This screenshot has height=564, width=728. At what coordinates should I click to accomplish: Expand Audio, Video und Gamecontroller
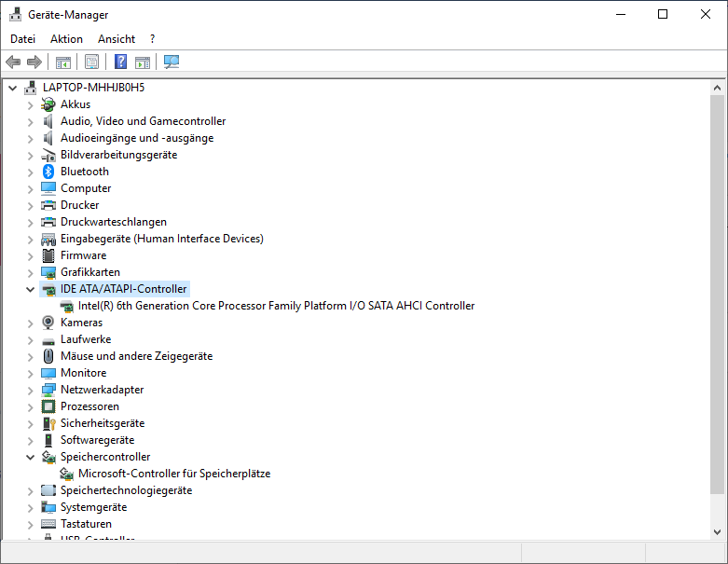[30, 122]
